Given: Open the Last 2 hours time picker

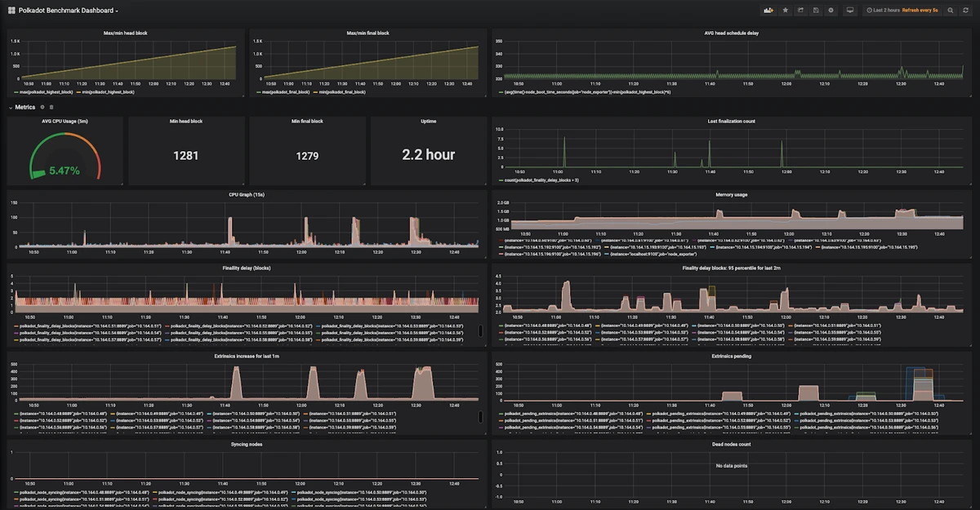Looking at the screenshot, I should [x=882, y=11].
